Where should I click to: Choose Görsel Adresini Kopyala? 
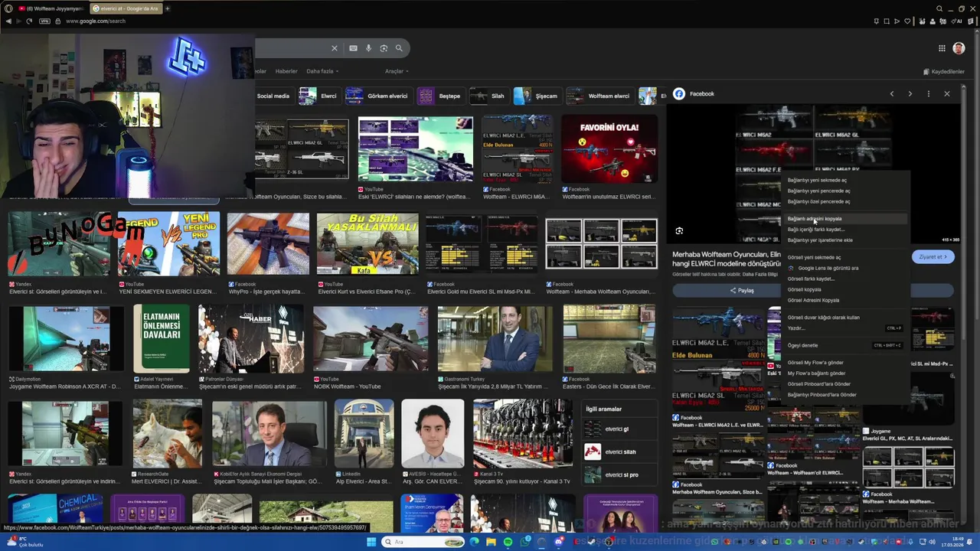click(813, 300)
